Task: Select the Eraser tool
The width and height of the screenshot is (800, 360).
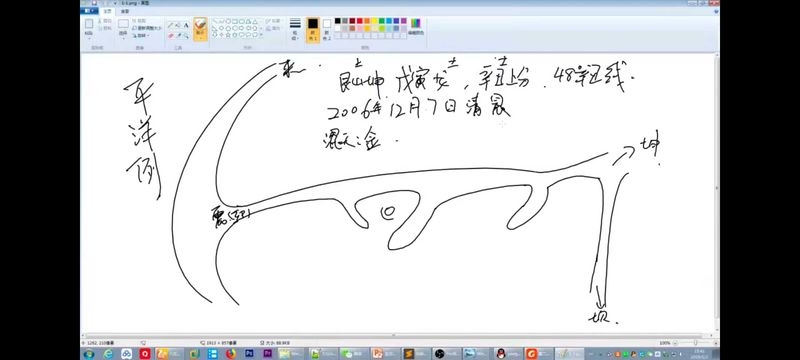Action: 170,36
